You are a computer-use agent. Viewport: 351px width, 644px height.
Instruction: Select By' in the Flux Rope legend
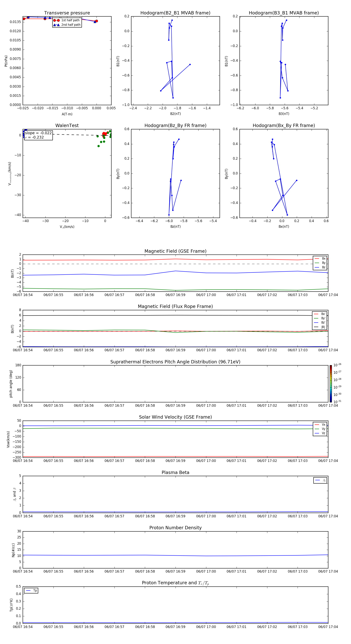click(x=320, y=318)
